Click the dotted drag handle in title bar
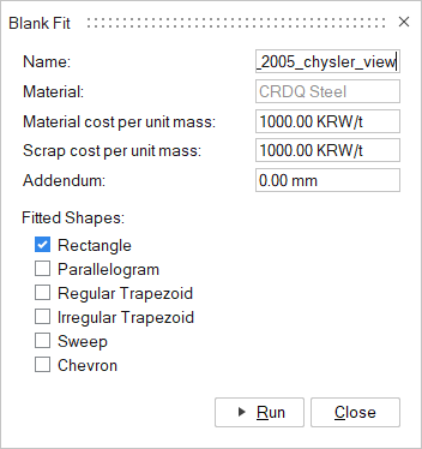This screenshot has width=422, height=449. click(x=236, y=23)
